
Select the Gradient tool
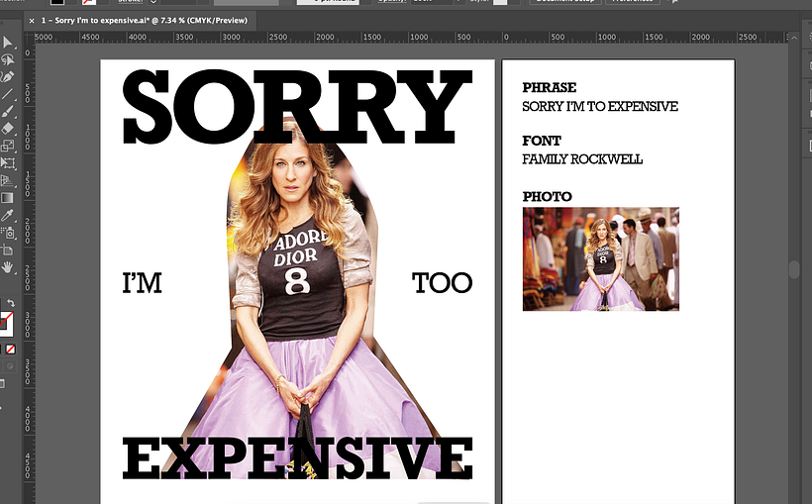tap(7, 197)
